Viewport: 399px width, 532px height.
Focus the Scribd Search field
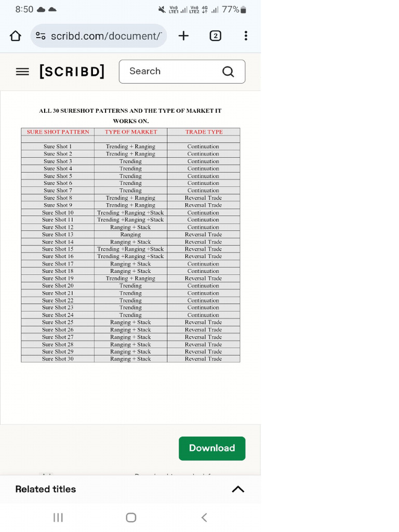coord(182,72)
